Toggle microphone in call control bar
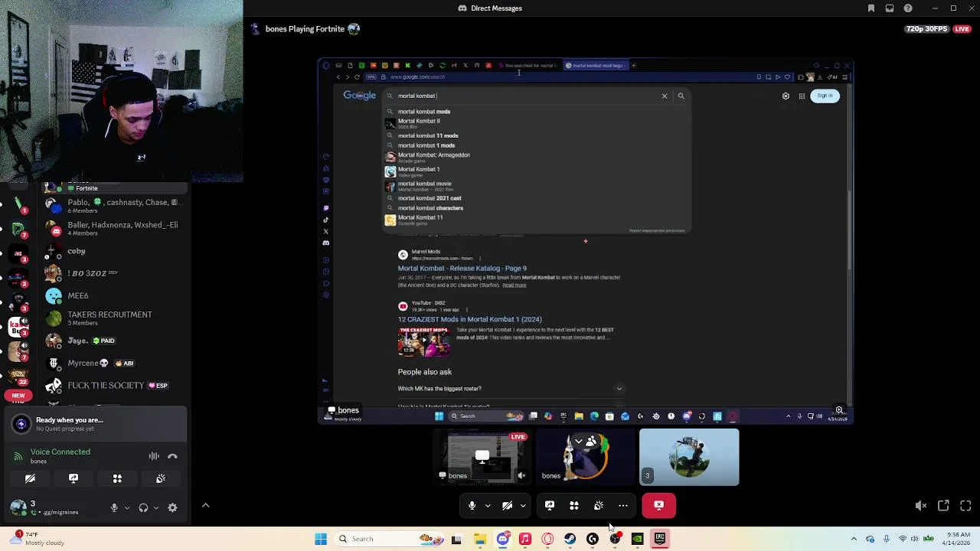The width and height of the screenshot is (980, 551). point(472,505)
